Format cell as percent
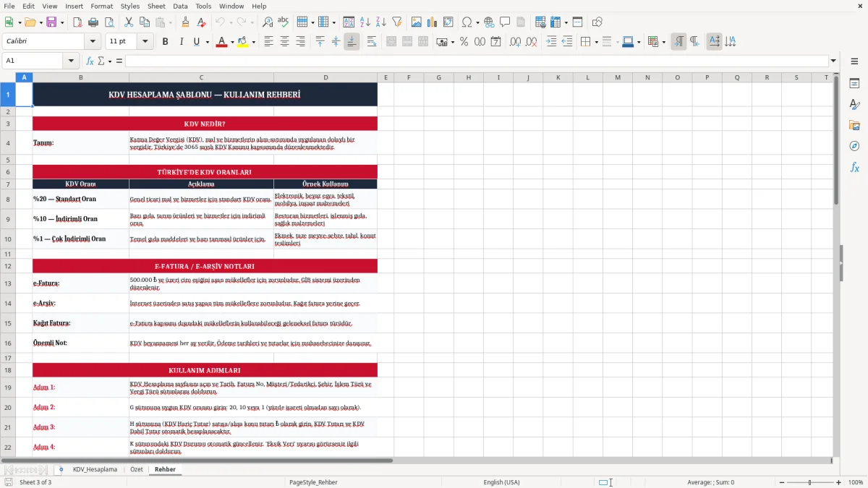The height and width of the screenshot is (488, 868). 464,42
